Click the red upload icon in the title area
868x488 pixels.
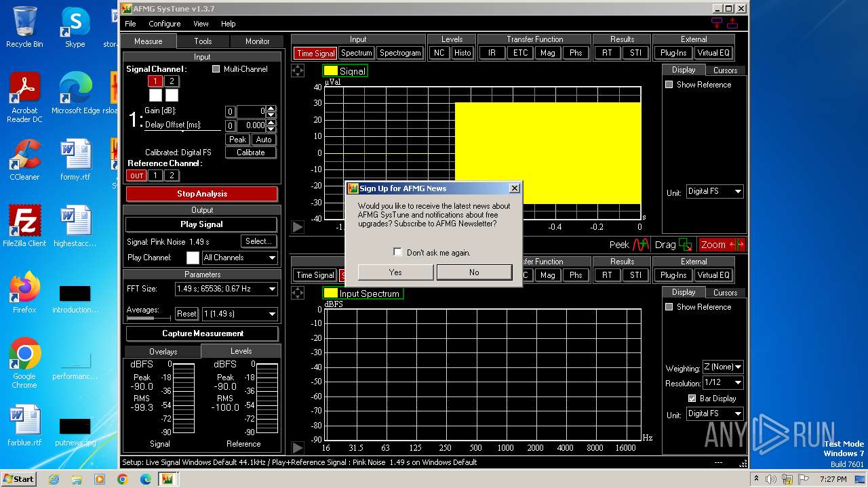coord(732,23)
